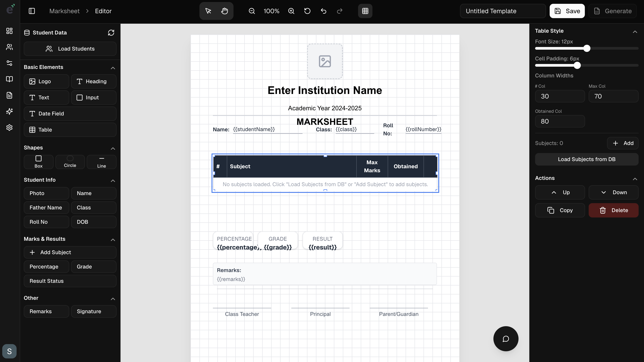Select the hand pan tool
Screen dimensions: 644x362
pyautogui.click(x=224, y=11)
